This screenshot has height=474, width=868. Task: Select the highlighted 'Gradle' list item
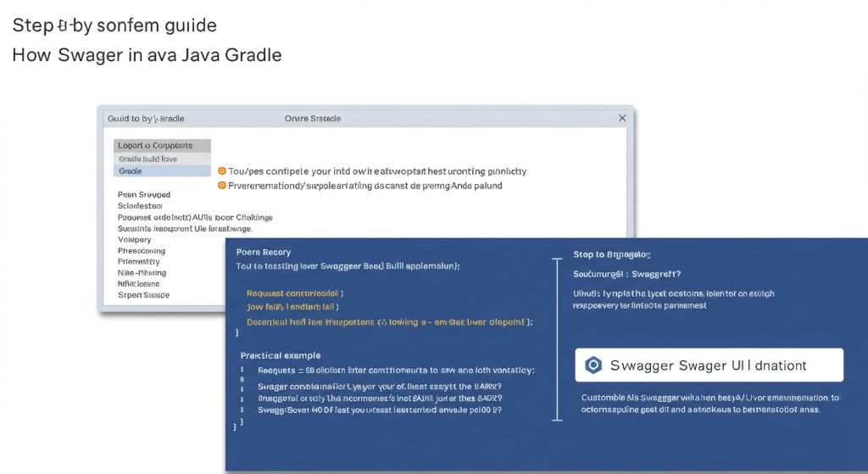(x=162, y=171)
